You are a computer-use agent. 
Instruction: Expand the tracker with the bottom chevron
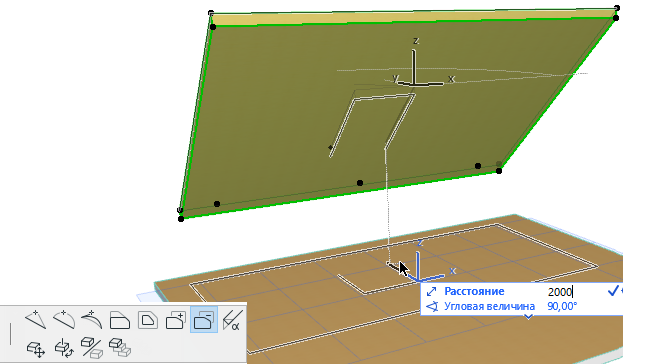point(528,317)
